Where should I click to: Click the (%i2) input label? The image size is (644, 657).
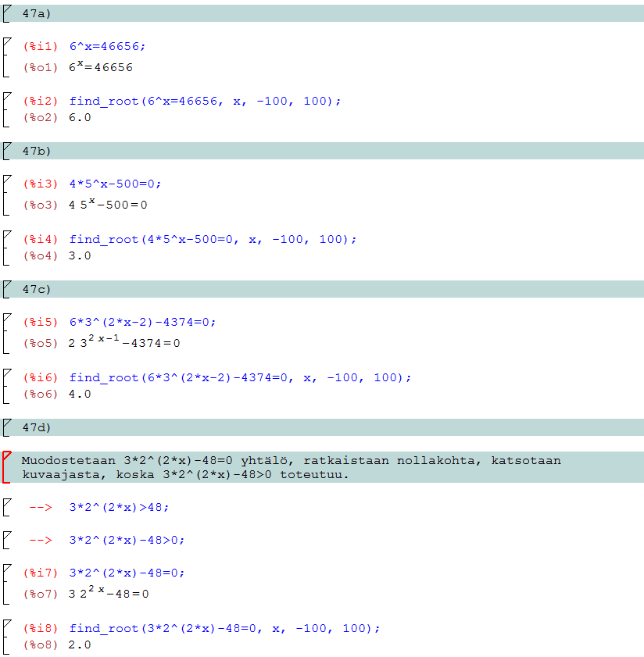pyautogui.click(x=41, y=102)
